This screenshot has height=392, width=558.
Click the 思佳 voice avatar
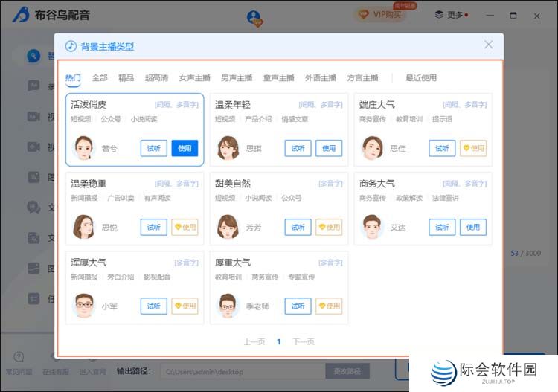[x=373, y=148]
